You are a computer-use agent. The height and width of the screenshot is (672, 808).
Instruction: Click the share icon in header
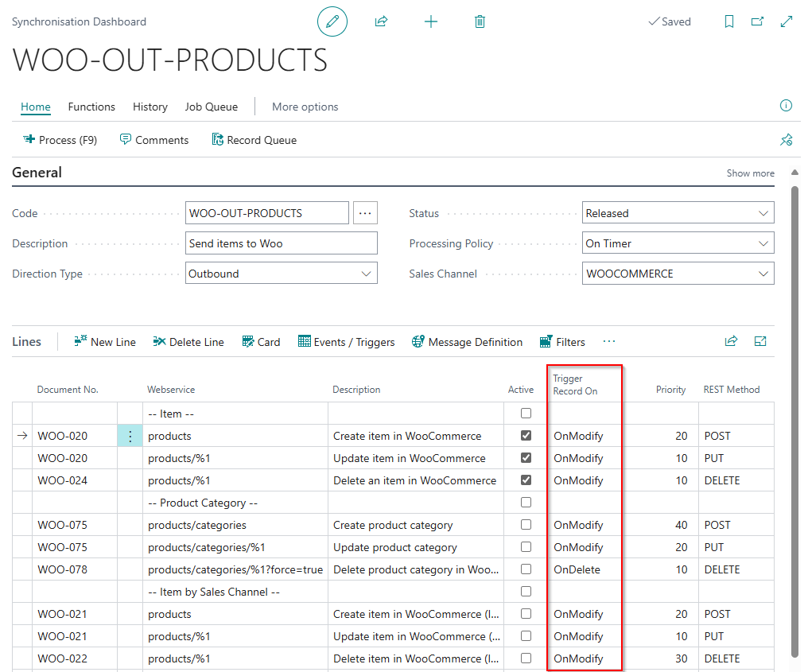(x=381, y=21)
